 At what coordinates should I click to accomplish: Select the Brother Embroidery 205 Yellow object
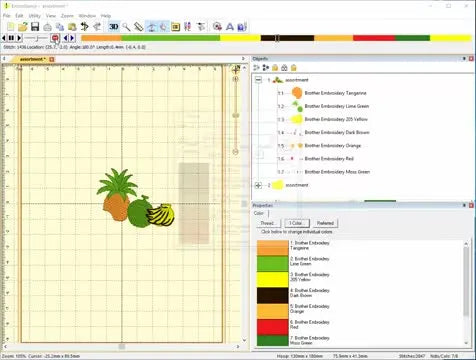click(336, 119)
